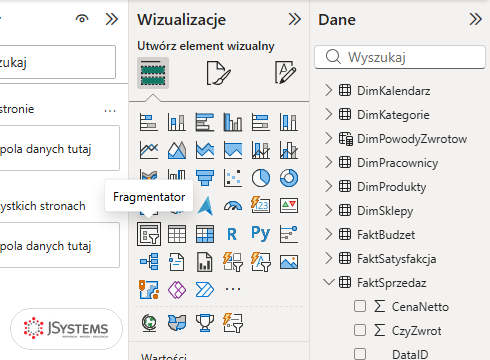Check the CenaNetto field
This screenshot has width=490, height=360.
point(360,306)
